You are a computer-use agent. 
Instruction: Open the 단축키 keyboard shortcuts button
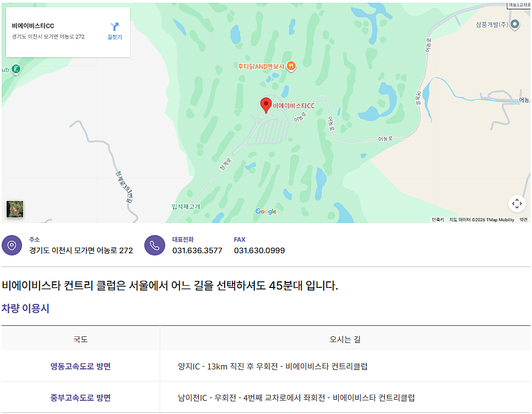tap(438, 220)
